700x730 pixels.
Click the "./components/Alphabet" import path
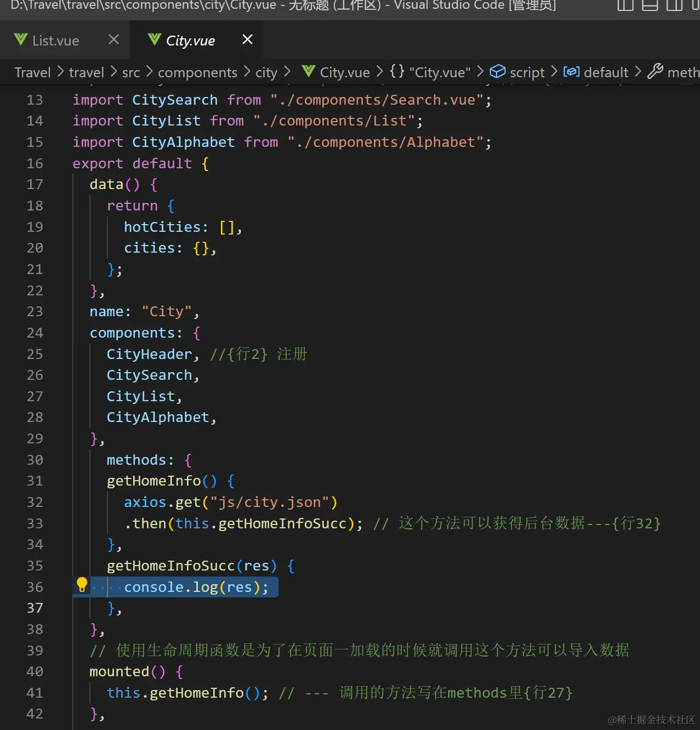click(385, 142)
